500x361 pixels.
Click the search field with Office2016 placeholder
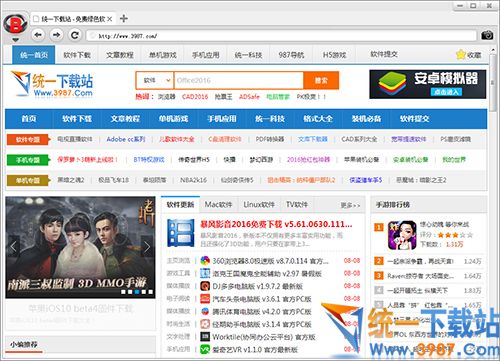click(239, 80)
